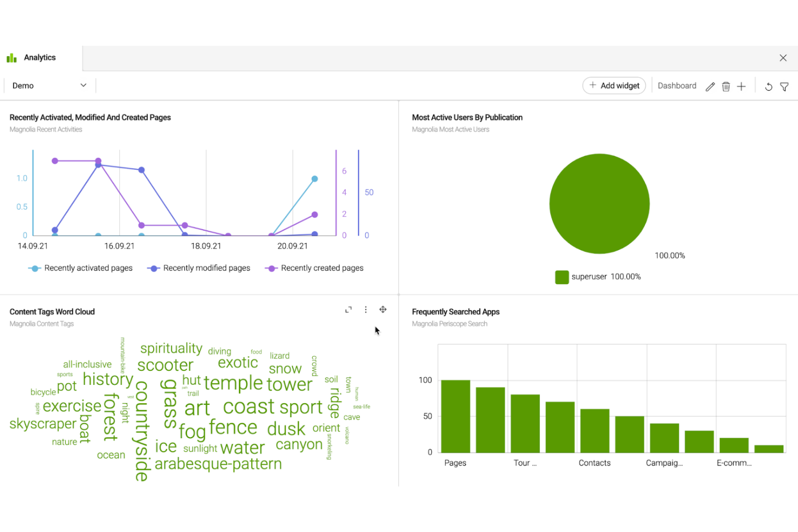Open the edit dashboard pencil icon
The height and width of the screenshot is (532, 798).
(710, 86)
